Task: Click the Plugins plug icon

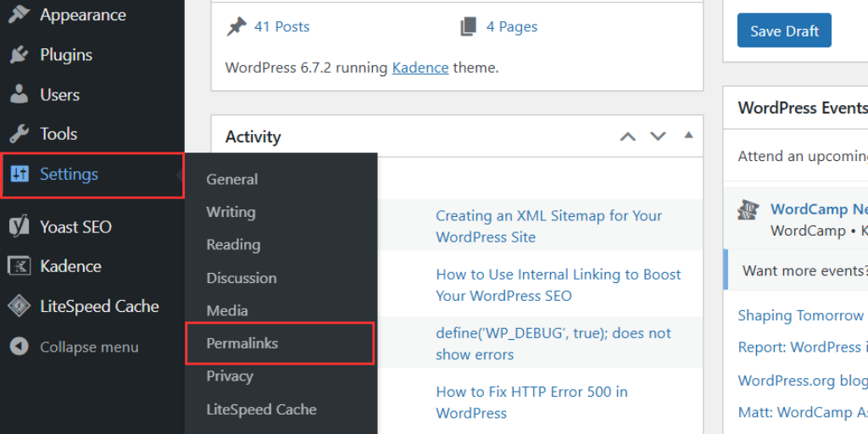Action: click(x=19, y=55)
